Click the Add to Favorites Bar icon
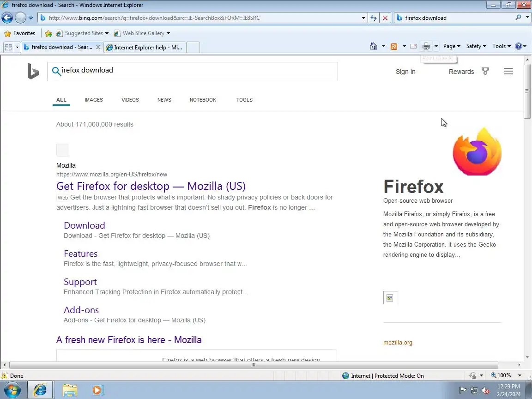 48,33
